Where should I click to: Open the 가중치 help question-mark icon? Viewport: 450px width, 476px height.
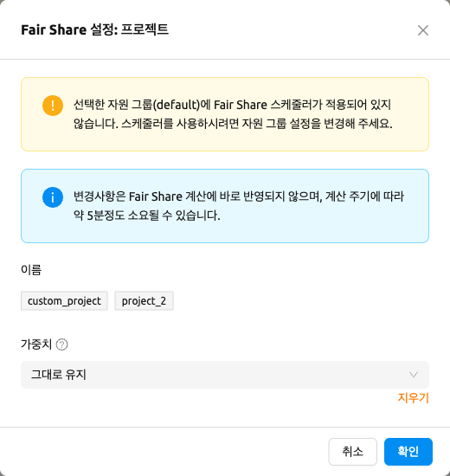click(62, 344)
